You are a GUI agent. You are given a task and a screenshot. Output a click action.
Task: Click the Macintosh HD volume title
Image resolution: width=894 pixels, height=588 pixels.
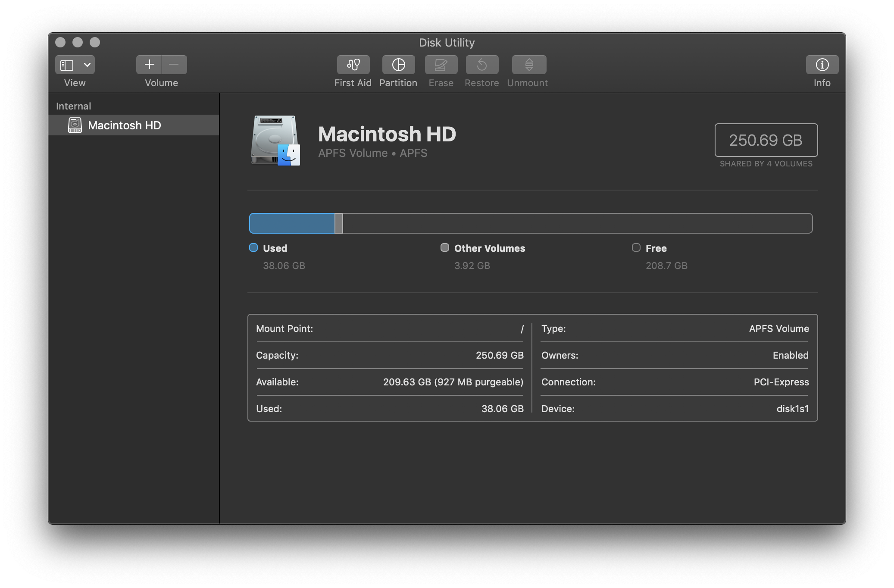point(387,134)
